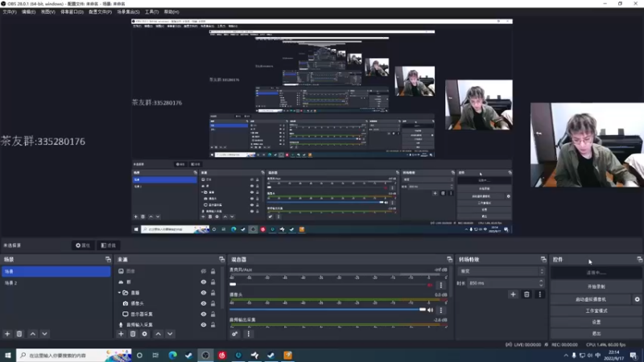Toggle lock on the 图像 source

point(213,271)
